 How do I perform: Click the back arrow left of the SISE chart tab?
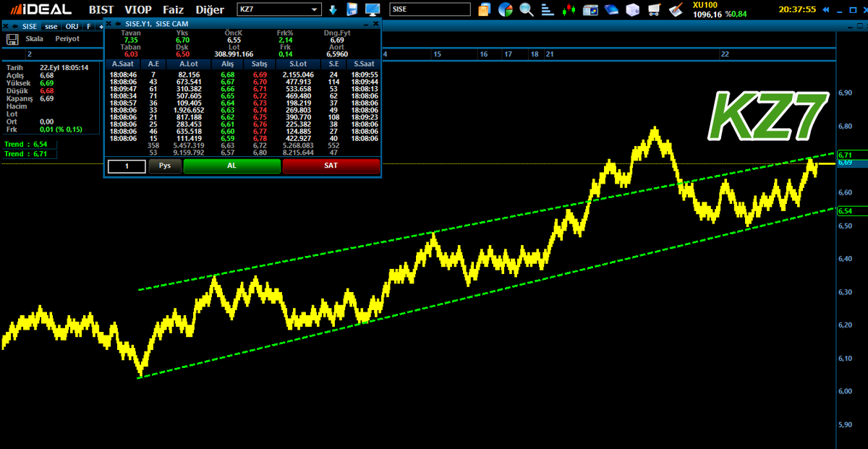point(15,26)
